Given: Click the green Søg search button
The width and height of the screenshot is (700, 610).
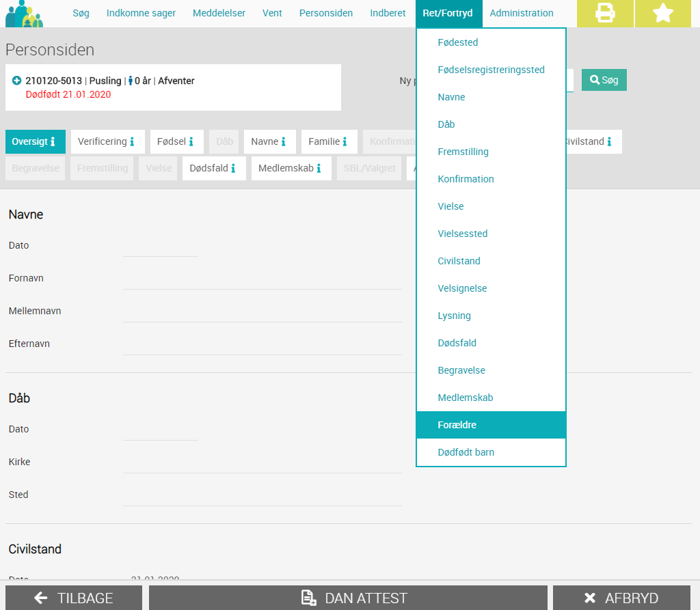Looking at the screenshot, I should click(x=604, y=80).
